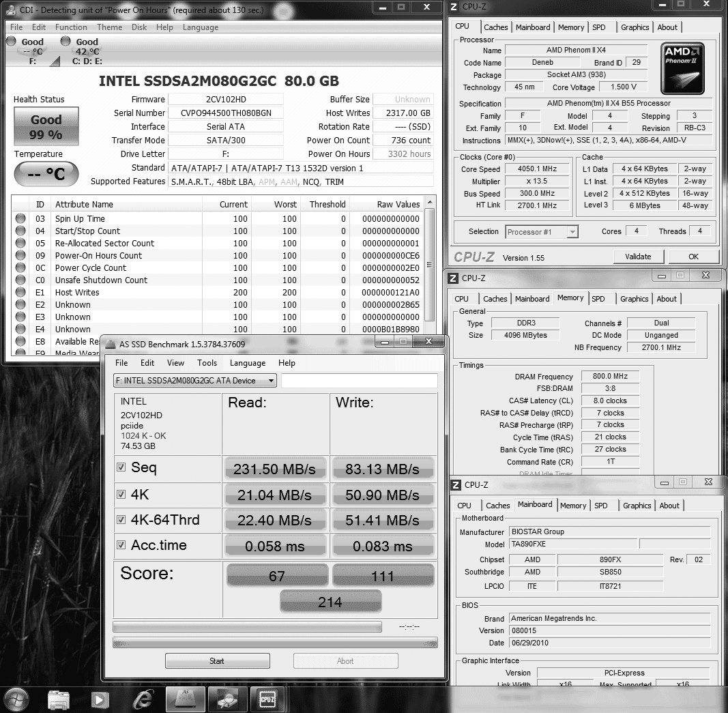This screenshot has width=728, height=713.
Task: Open the drive selection dropdown in AS SSD
Action: click(195, 380)
